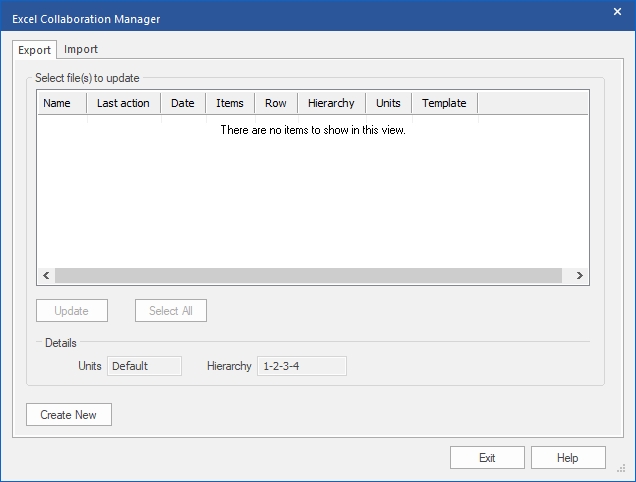Screen dimensions: 636x482
Task: Sort list by Name column header
Action: (62, 103)
